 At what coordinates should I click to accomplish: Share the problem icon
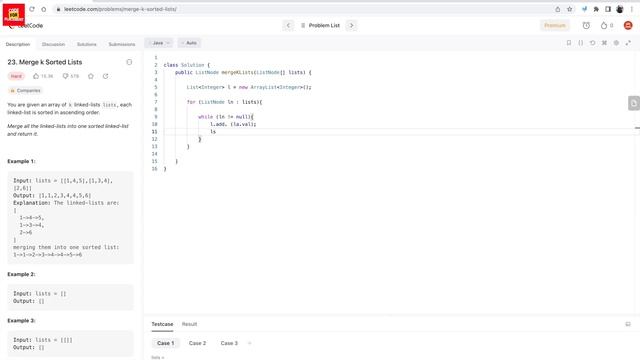click(x=105, y=76)
